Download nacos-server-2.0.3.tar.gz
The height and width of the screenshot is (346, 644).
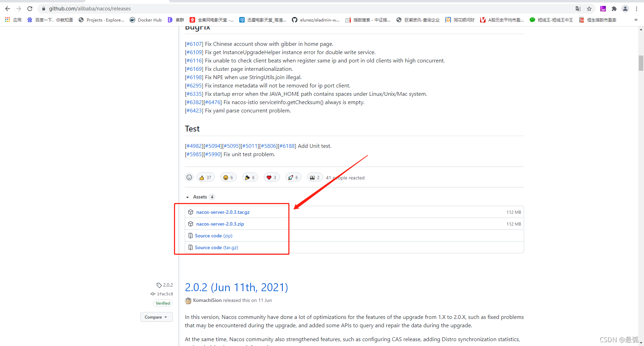point(223,212)
